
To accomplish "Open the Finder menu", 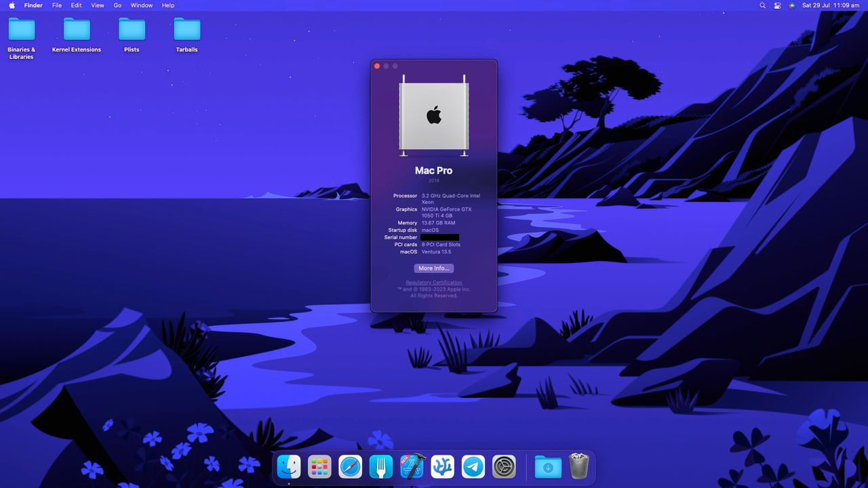I will pos(33,5).
